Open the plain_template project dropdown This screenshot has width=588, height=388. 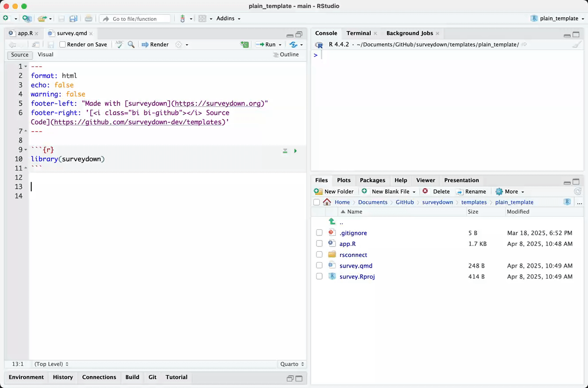(x=557, y=19)
